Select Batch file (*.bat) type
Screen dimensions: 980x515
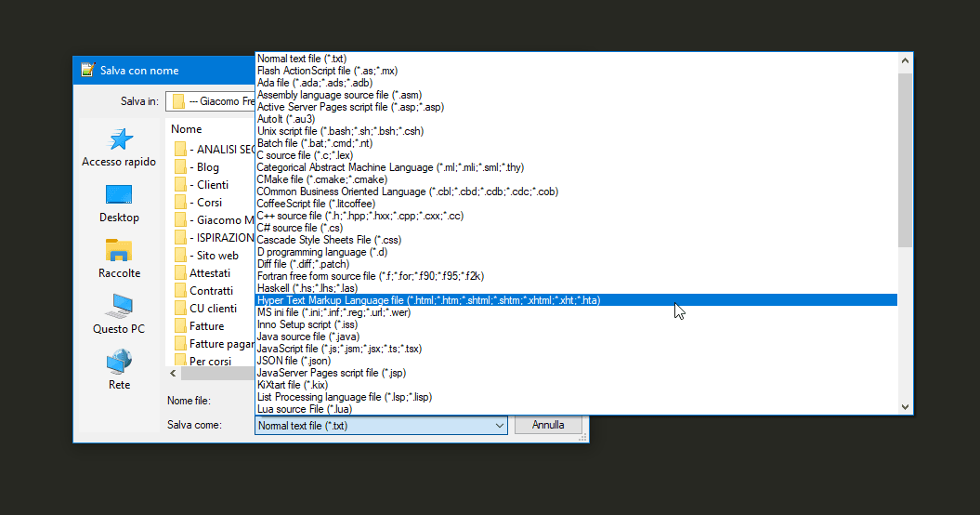click(x=576, y=143)
